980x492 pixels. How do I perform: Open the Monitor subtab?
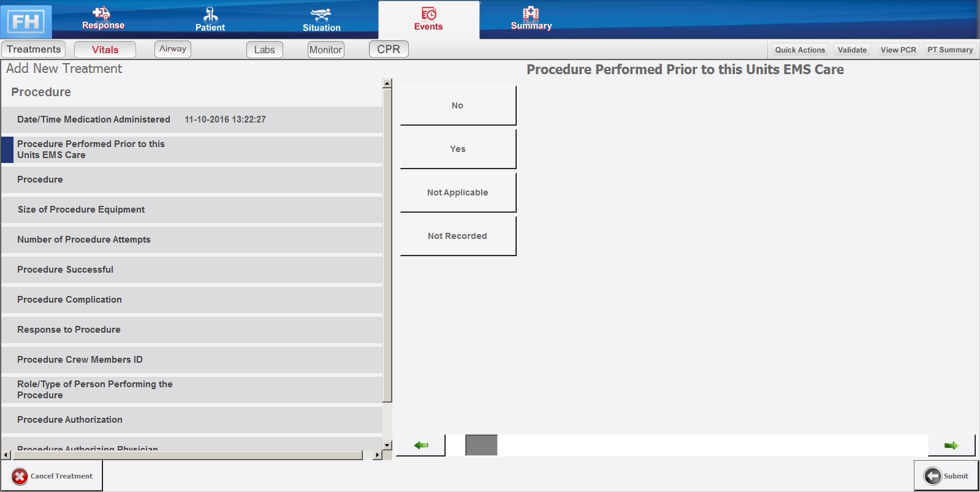[x=326, y=50]
